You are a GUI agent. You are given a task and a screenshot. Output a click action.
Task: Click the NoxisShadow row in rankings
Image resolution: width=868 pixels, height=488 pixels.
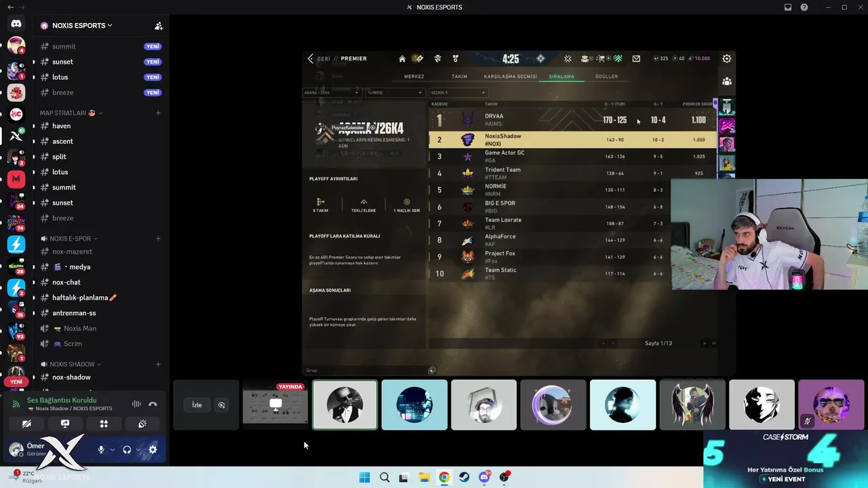pyautogui.click(x=572, y=140)
